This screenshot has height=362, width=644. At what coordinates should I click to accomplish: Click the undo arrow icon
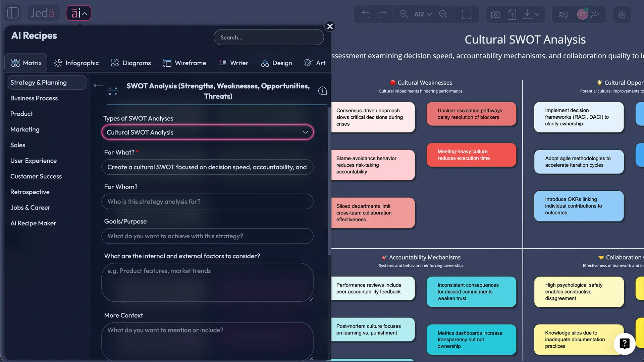[366, 14]
